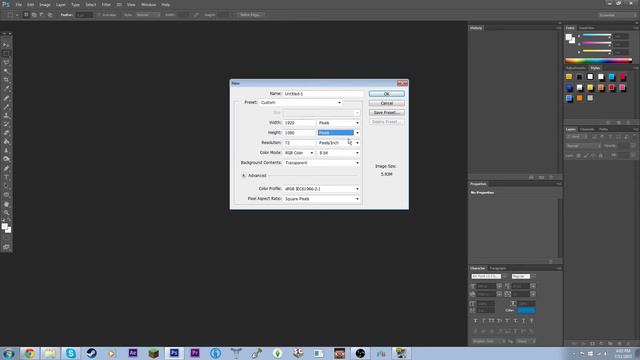The height and width of the screenshot is (360, 640).
Task: Collapse the Advanced section
Action: click(x=244, y=176)
